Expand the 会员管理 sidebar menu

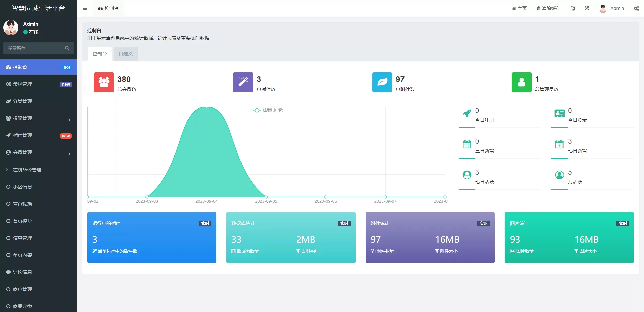coord(39,152)
